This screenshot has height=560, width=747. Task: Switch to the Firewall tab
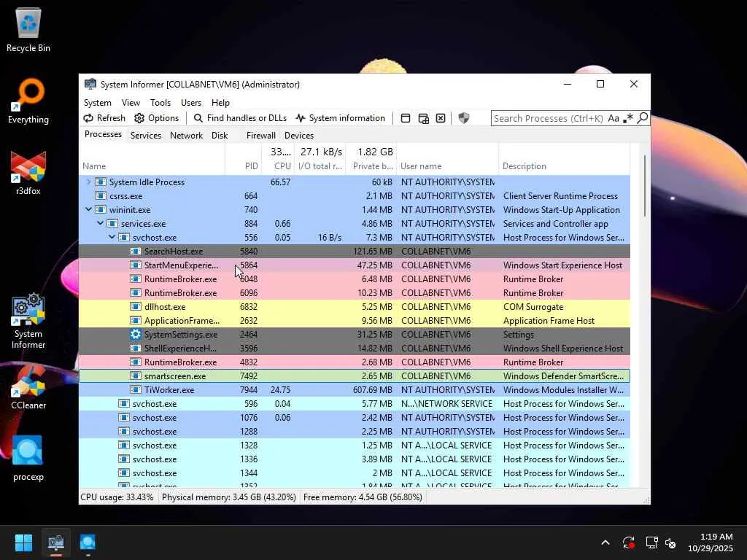click(260, 135)
